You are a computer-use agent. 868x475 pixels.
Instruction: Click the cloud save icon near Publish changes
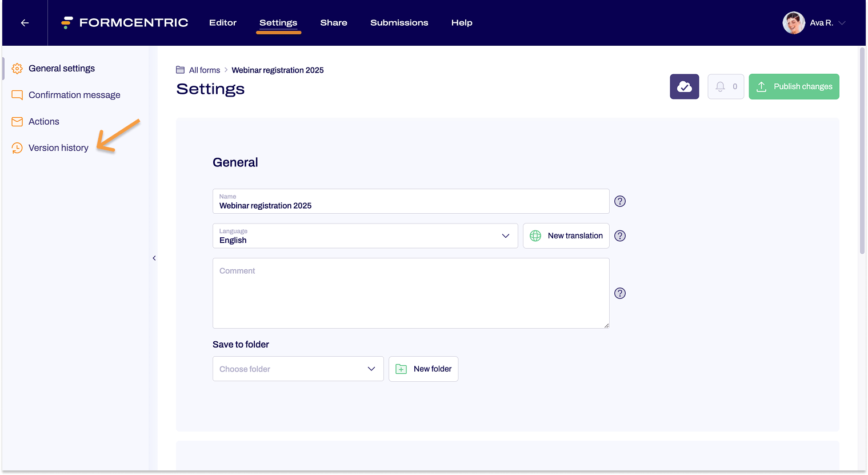684,86
